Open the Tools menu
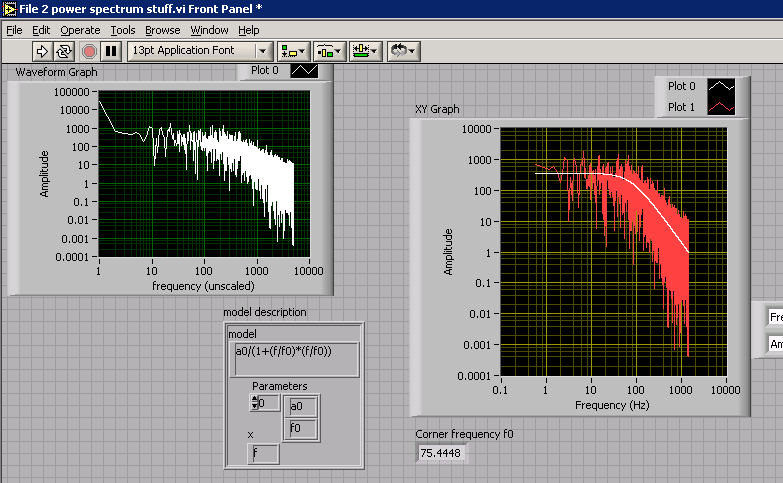The image size is (783, 483). [123, 30]
